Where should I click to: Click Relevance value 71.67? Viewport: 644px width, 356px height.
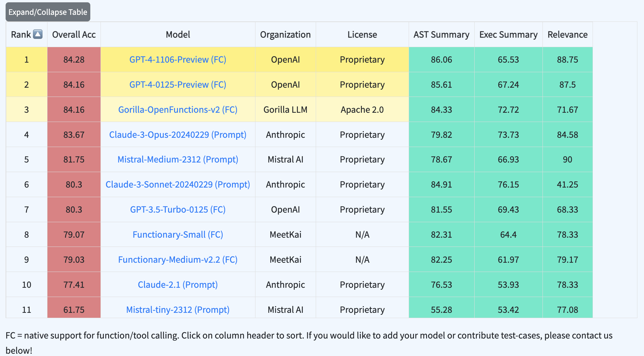click(568, 110)
